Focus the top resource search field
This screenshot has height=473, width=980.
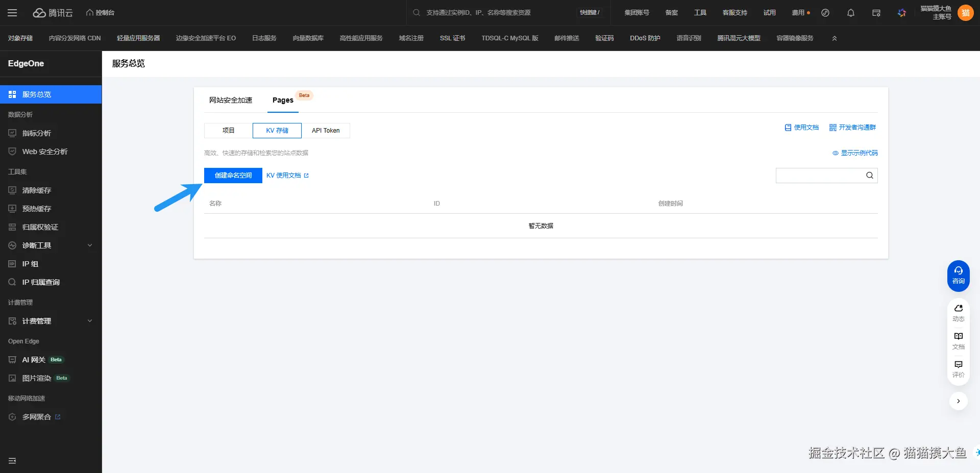pyautogui.click(x=500, y=13)
